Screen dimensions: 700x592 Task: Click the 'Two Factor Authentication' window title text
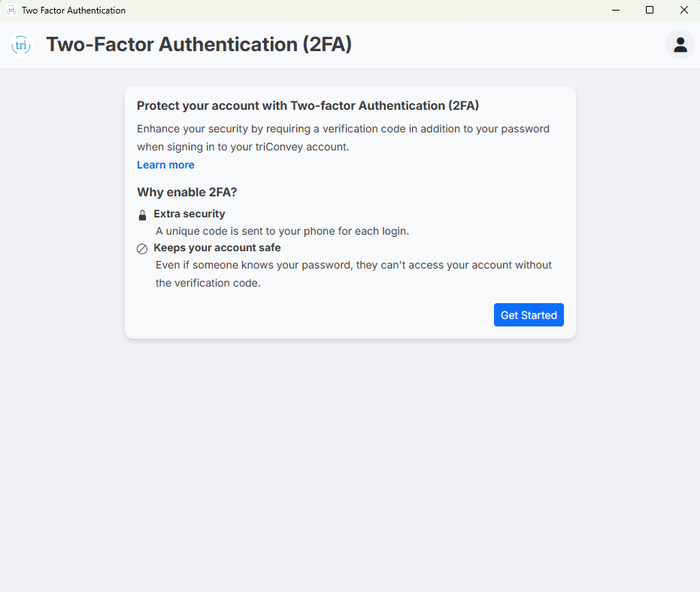tap(74, 11)
